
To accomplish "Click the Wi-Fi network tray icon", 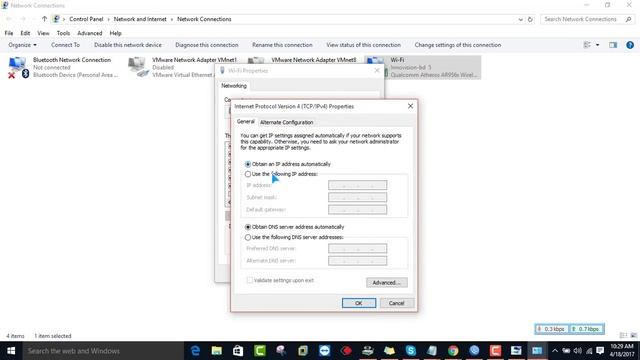I will [589, 351].
